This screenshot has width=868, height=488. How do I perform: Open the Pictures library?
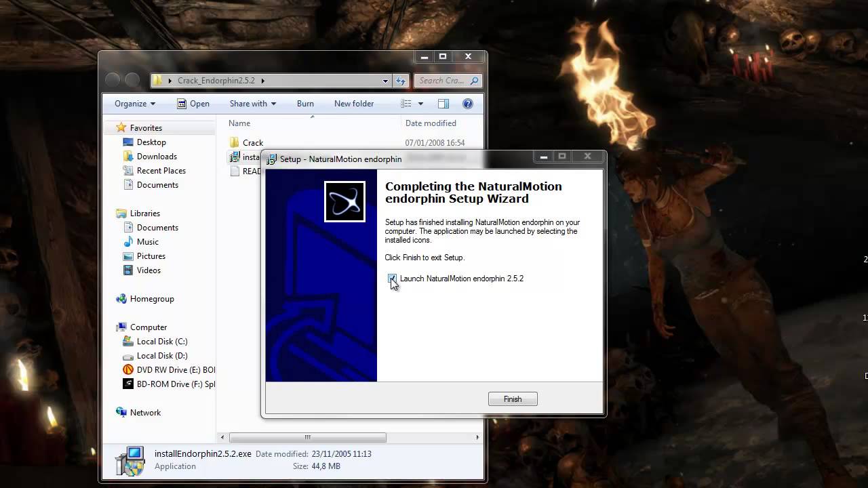point(151,256)
